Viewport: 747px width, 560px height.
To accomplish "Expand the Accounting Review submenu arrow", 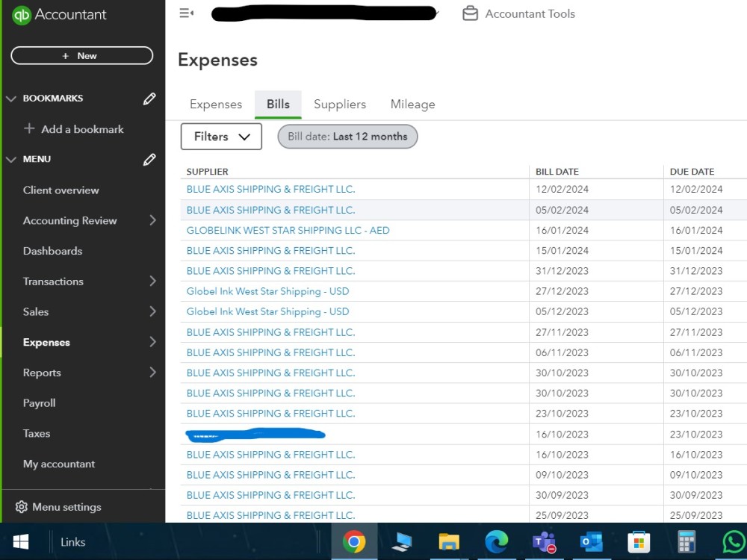I will [x=152, y=220].
